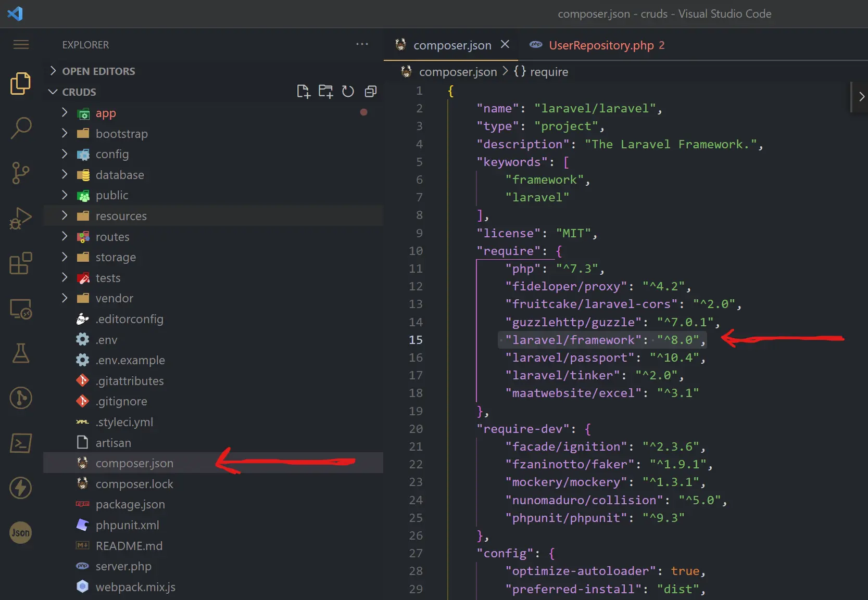
Task: Open the Extensions view
Action: [x=21, y=263]
